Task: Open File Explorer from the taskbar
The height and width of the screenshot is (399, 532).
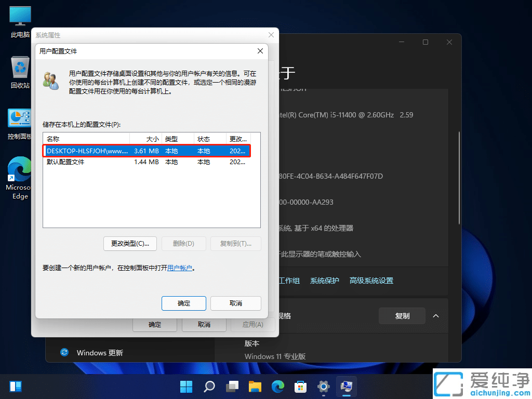Action: click(x=255, y=386)
